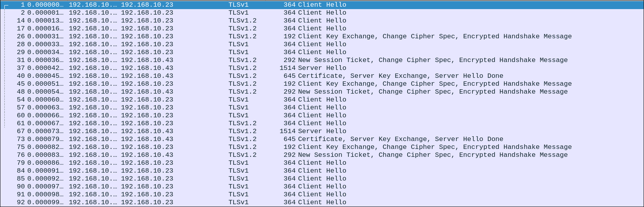Screen dimensions: 644x207
Task: Choose packet 60 TLSv1 Client Hello
Action: (x=322, y=115)
